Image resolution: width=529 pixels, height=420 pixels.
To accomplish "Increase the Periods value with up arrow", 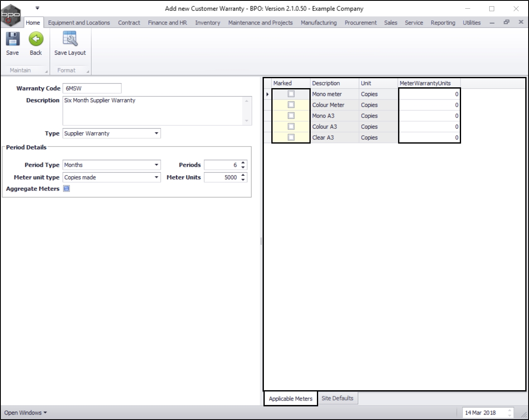I will pyautogui.click(x=243, y=163).
